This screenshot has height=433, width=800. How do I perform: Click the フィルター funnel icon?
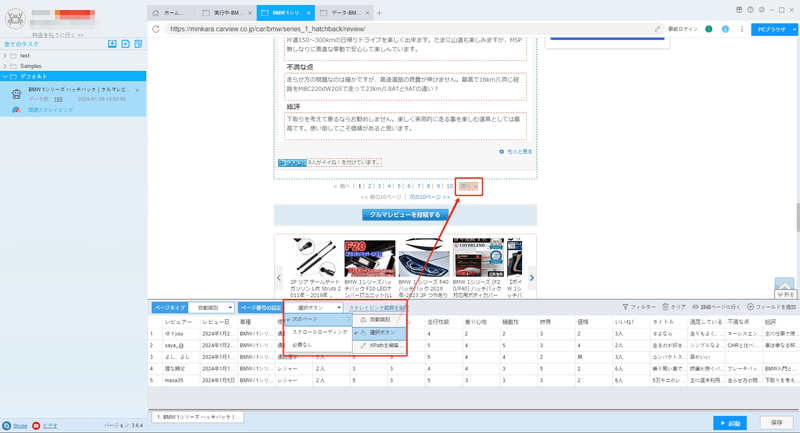pos(625,307)
